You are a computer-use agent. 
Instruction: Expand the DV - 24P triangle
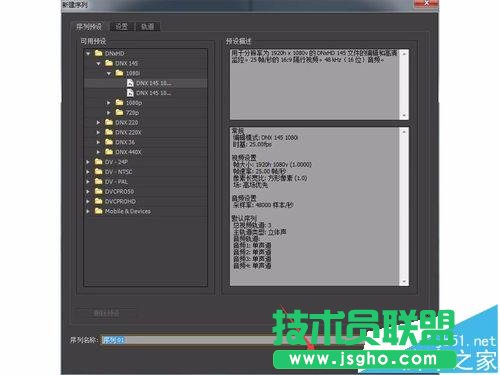(88, 162)
